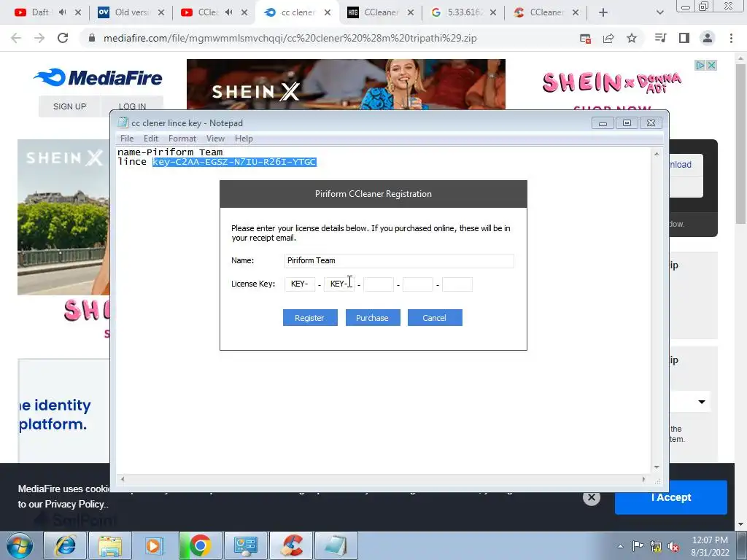
Task: Click the name-Piriform Team line in Notepad
Action: coord(170,152)
